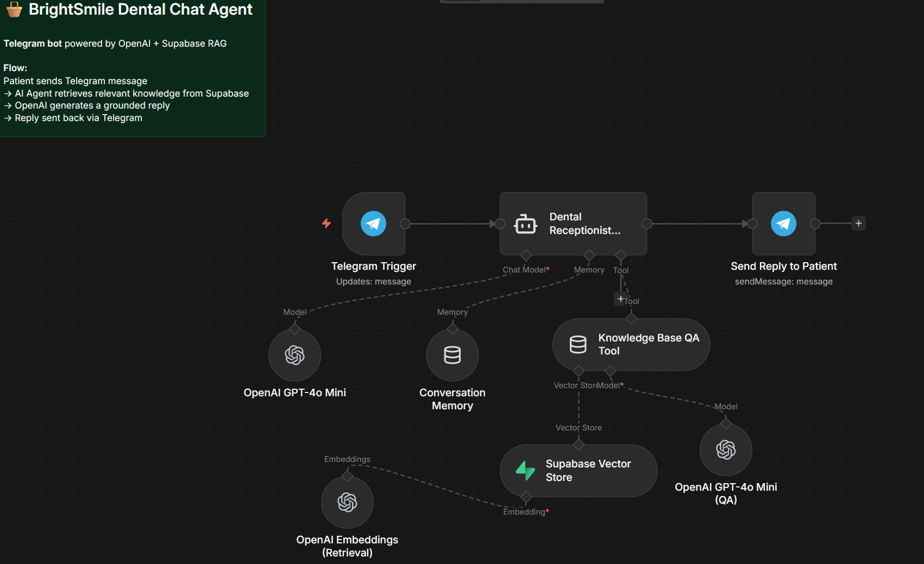Image resolution: width=924 pixels, height=564 pixels.
Task: Click the 'Chat Model*' connector label
Action: (526, 270)
